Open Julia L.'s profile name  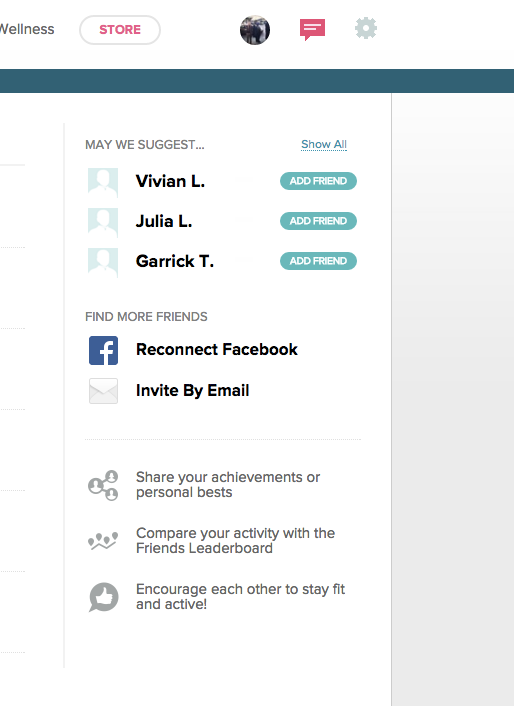(164, 221)
